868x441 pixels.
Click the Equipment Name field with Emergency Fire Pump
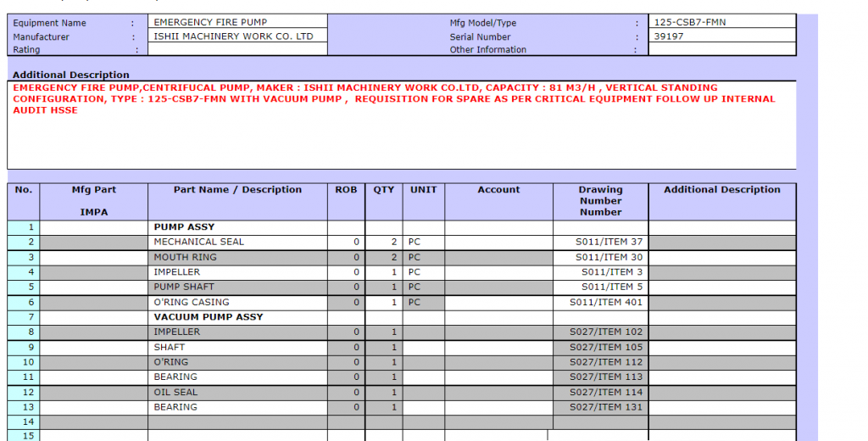click(236, 22)
